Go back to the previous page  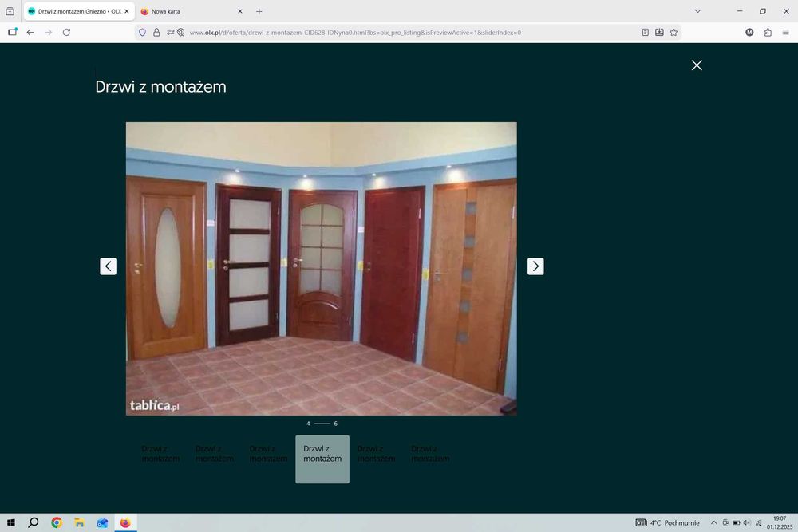[30, 32]
